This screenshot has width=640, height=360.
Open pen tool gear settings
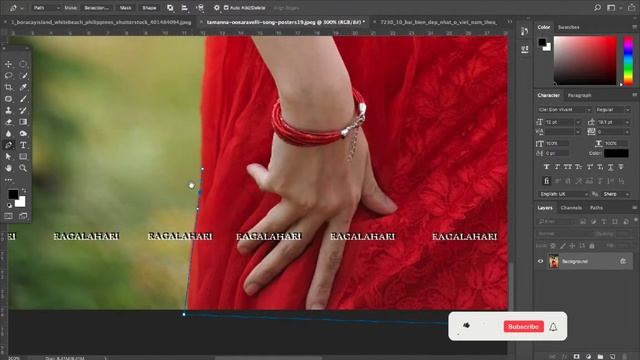click(x=216, y=8)
